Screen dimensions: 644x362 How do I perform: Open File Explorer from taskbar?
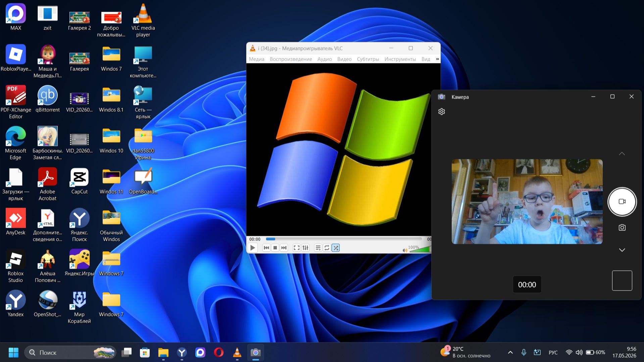tap(163, 353)
